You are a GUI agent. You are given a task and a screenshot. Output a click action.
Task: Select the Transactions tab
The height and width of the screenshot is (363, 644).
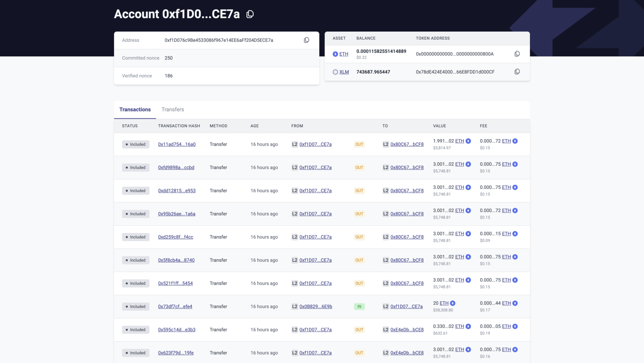[135, 110]
